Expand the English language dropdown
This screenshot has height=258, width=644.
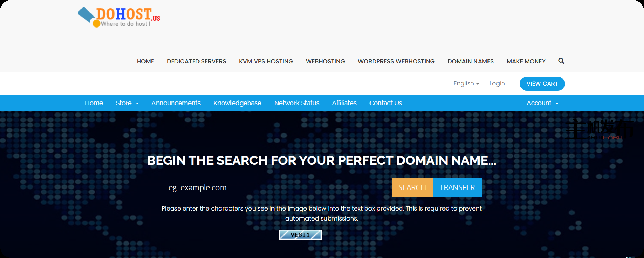[466, 83]
